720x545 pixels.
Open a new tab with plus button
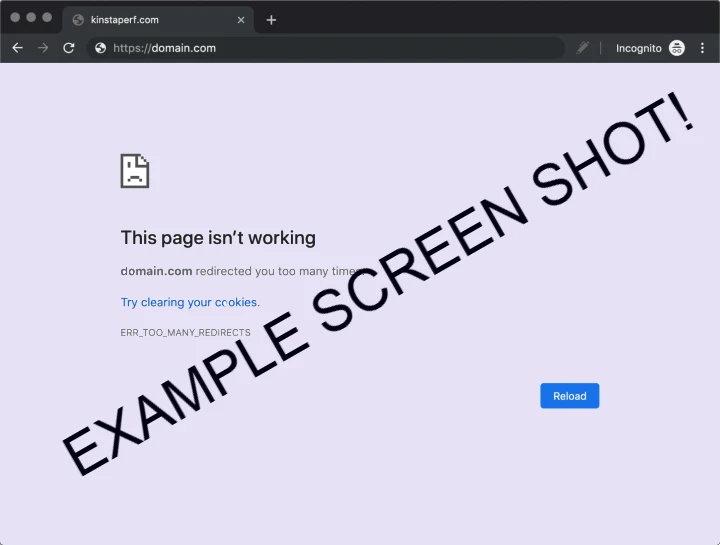click(271, 20)
